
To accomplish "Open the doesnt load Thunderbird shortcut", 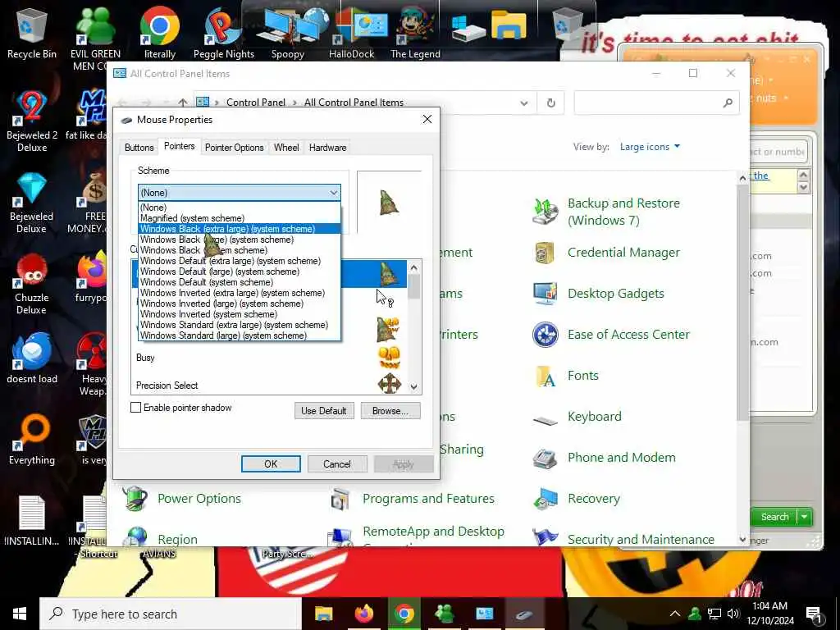I will pyautogui.click(x=32, y=359).
